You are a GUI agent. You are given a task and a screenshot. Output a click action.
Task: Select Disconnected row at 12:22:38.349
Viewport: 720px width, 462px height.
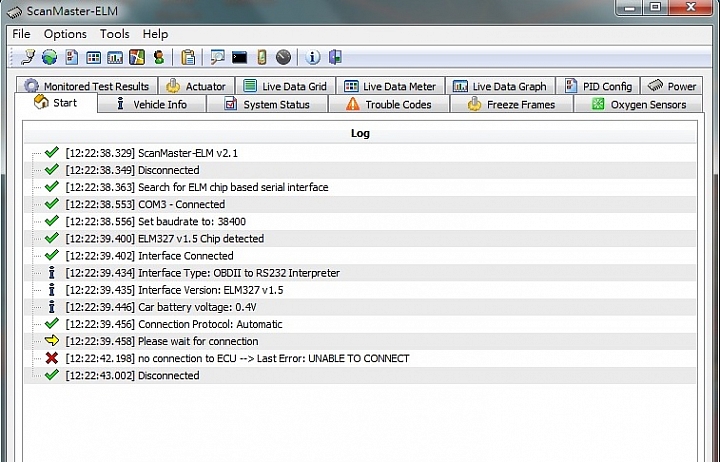360,170
